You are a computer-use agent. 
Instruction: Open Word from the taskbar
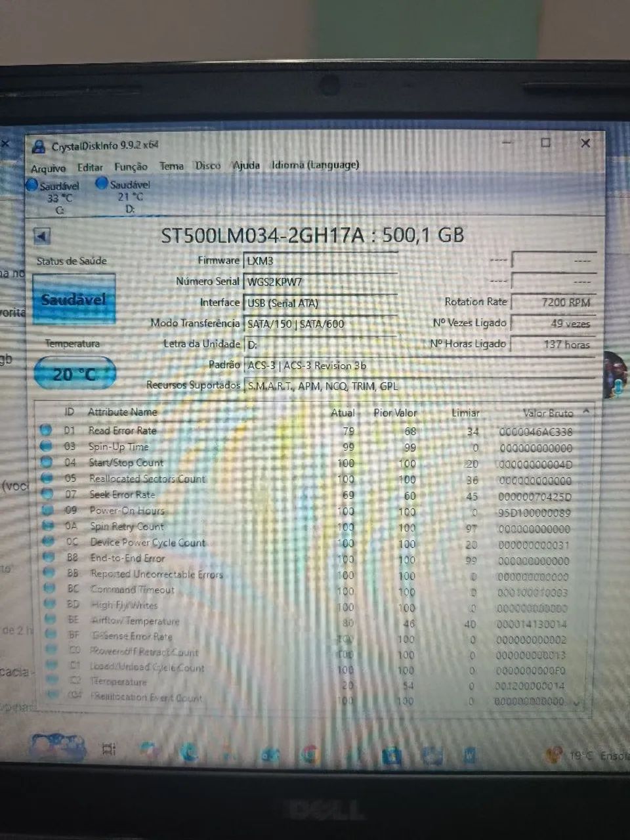coord(470,755)
